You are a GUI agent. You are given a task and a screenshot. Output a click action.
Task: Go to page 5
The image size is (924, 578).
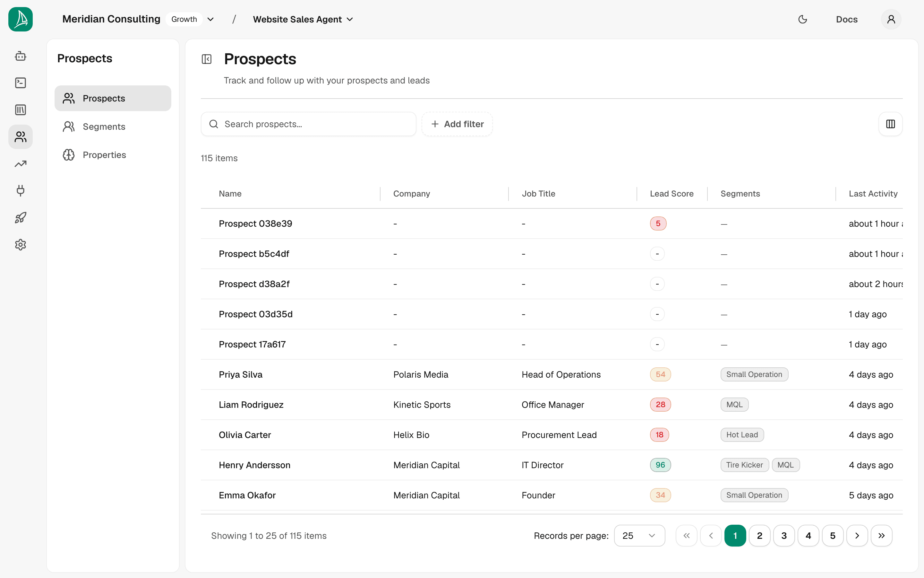pyautogui.click(x=833, y=536)
